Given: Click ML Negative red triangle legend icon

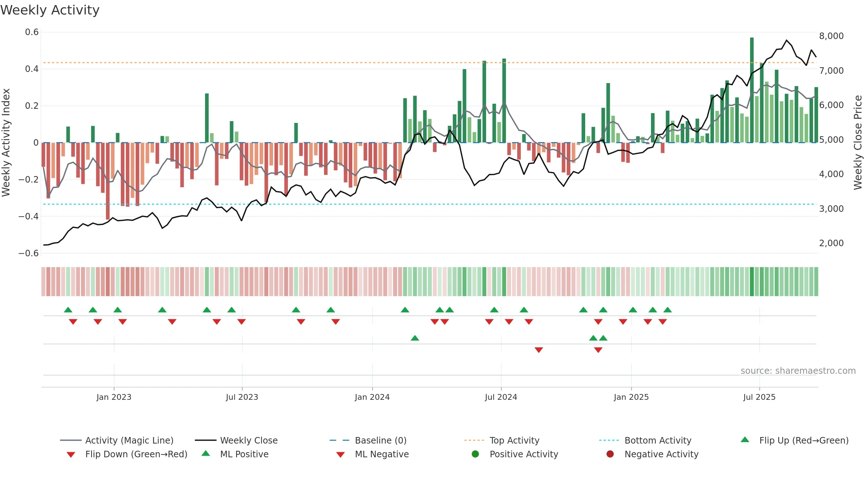Looking at the screenshot, I should [340, 455].
